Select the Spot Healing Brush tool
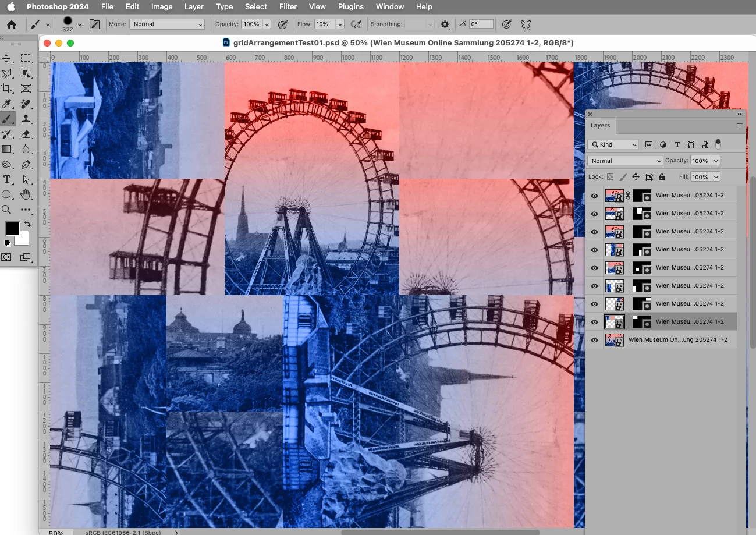This screenshot has height=535, width=756. (x=26, y=104)
